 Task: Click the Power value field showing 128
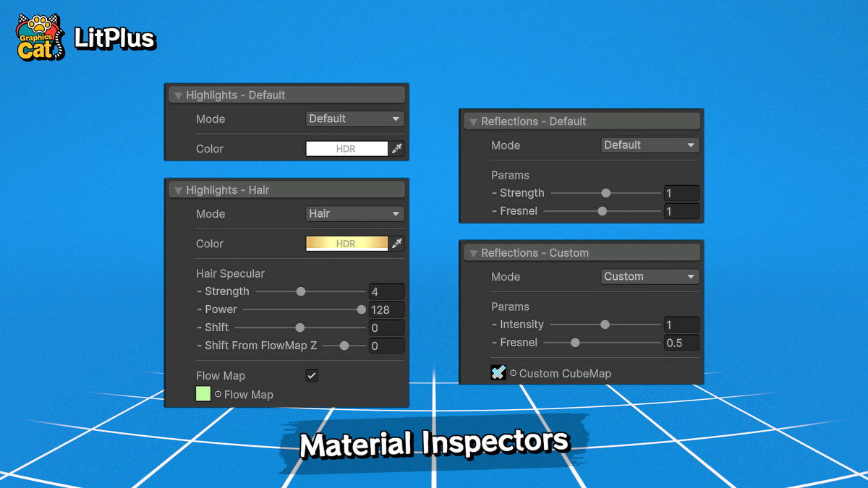coord(386,309)
